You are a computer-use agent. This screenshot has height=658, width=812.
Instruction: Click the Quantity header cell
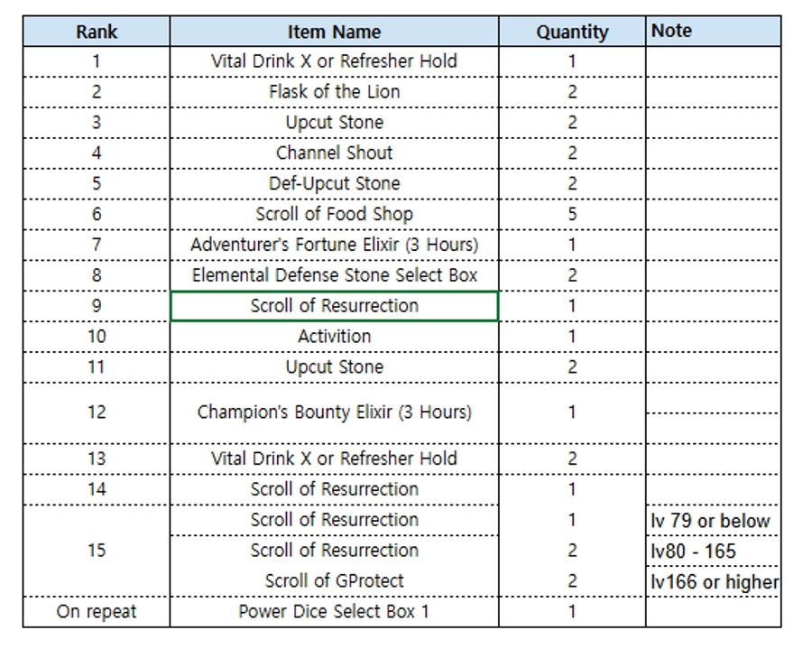tap(572, 31)
